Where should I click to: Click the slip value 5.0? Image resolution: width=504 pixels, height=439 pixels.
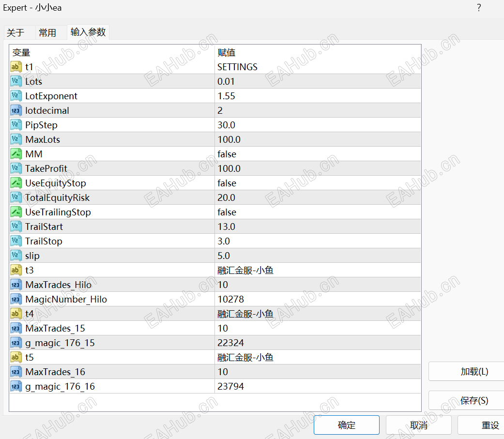(x=223, y=256)
